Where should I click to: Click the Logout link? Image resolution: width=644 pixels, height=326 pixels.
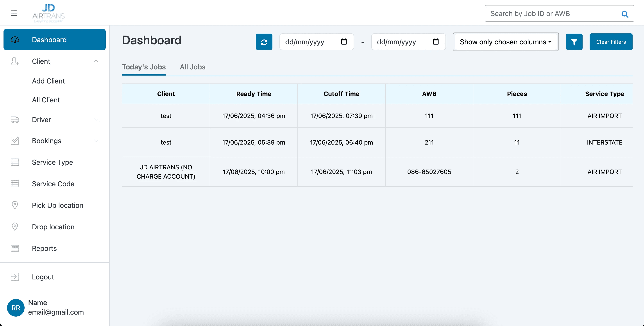pyautogui.click(x=43, y=277)
